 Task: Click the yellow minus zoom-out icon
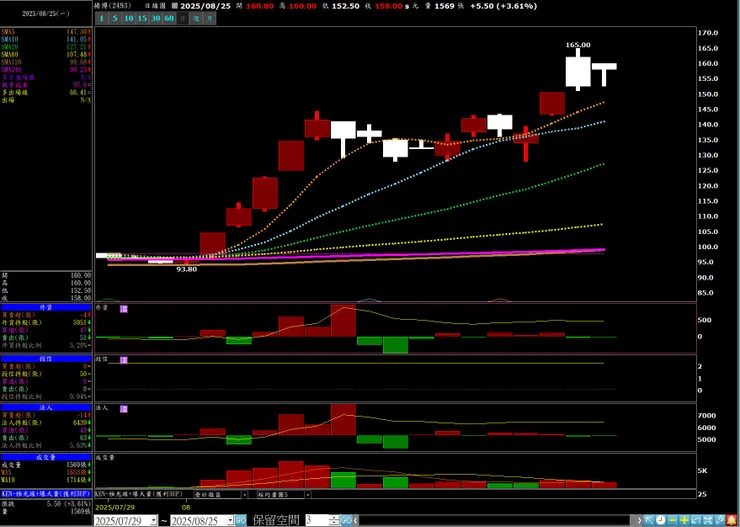pyautogui.click(x=673, y=520)
